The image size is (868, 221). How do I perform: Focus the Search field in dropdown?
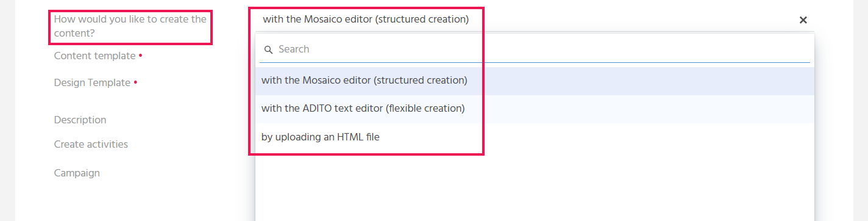[x=535, y=49]
